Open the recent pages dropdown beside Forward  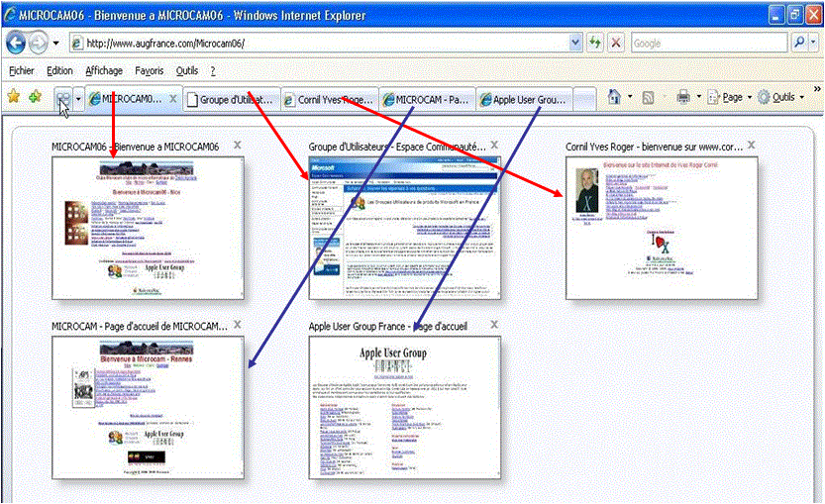coord(55,44)
